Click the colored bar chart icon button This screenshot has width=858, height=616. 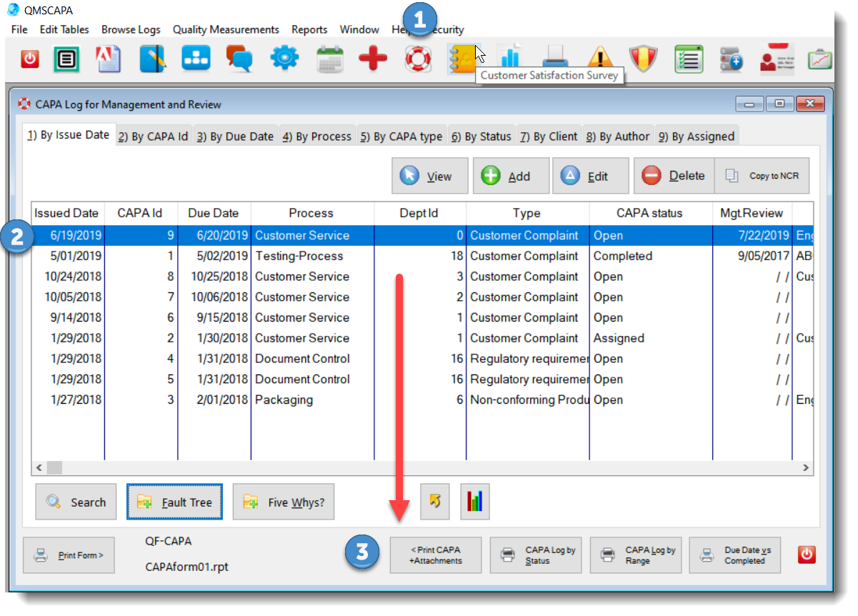click(x=474, y=502)
